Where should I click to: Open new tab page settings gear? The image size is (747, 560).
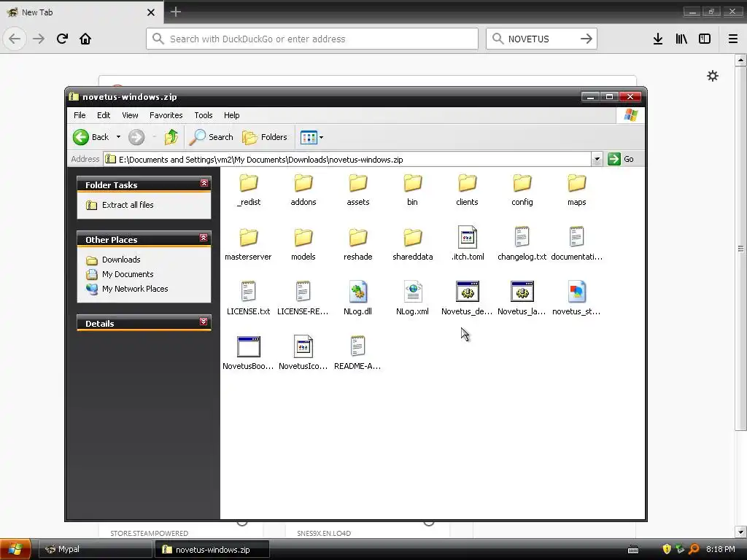click(x=712, y=76)
